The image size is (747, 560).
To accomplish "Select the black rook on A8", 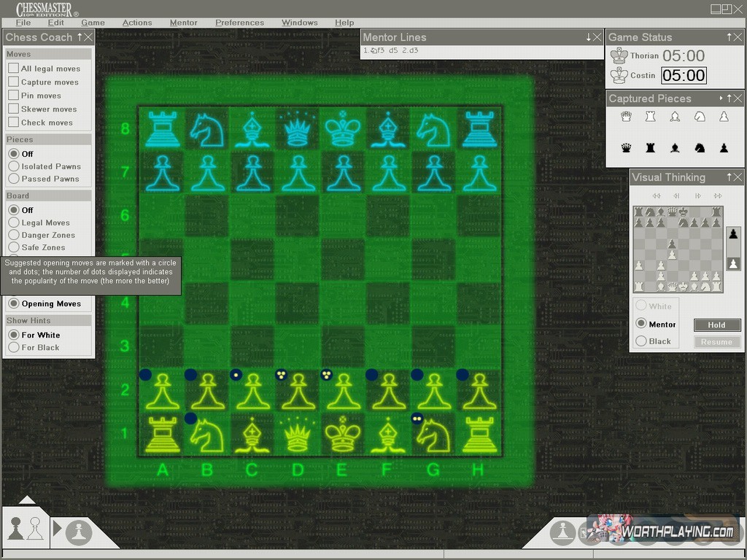I will [x=162, y=131].
